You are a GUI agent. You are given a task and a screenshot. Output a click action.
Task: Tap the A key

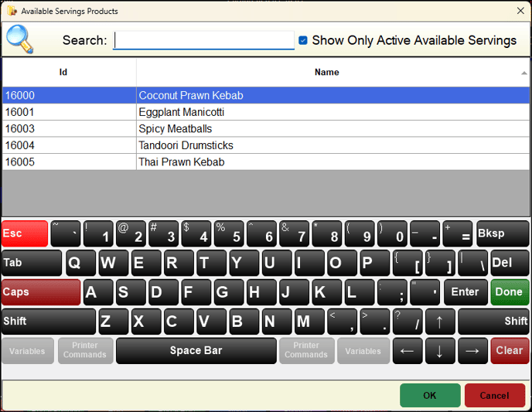[98, 292]
